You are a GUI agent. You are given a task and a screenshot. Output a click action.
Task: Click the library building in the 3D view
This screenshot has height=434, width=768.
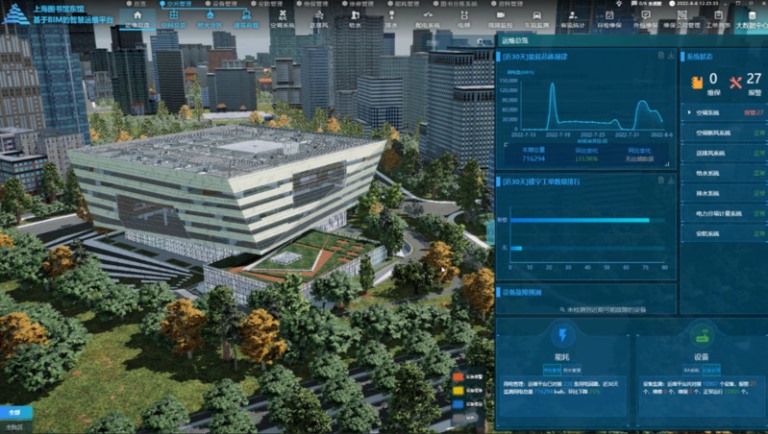230,185
